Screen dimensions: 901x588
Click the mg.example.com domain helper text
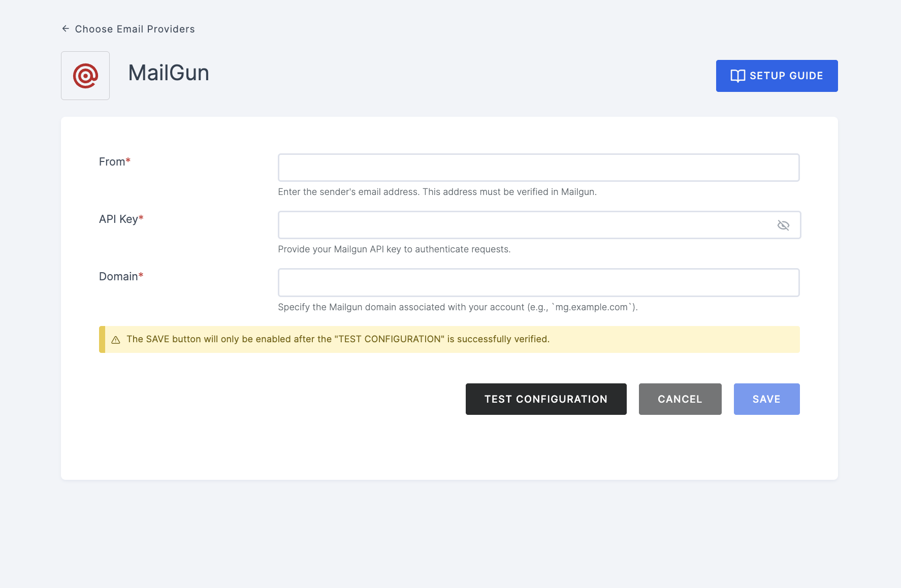click(x=458, y=307)
